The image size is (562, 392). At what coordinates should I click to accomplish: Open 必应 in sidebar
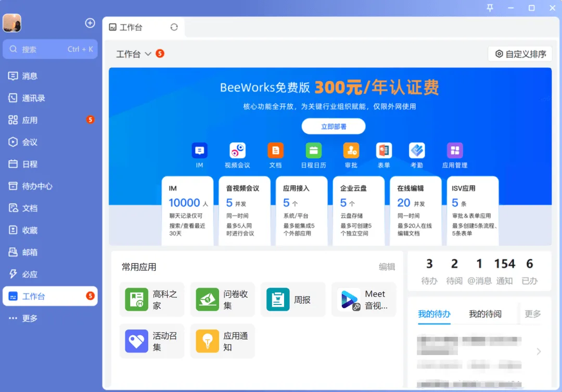point(50,274)
